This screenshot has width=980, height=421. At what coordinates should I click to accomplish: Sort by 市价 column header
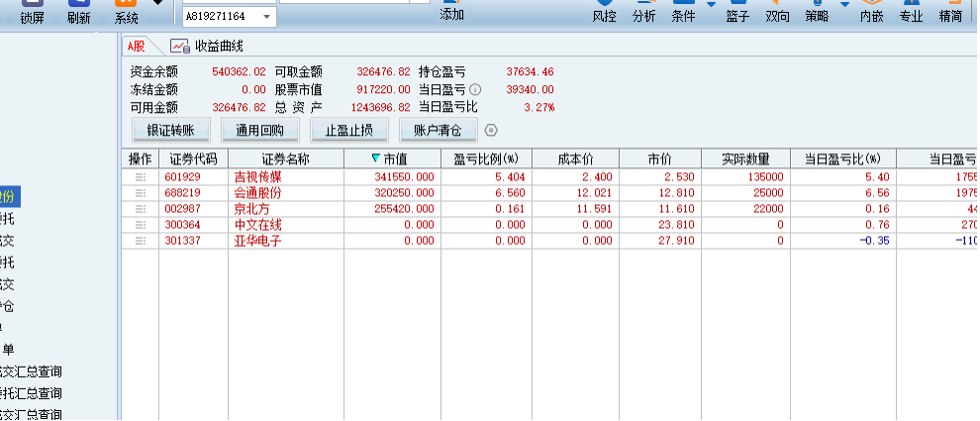click(x=660, y=158)
